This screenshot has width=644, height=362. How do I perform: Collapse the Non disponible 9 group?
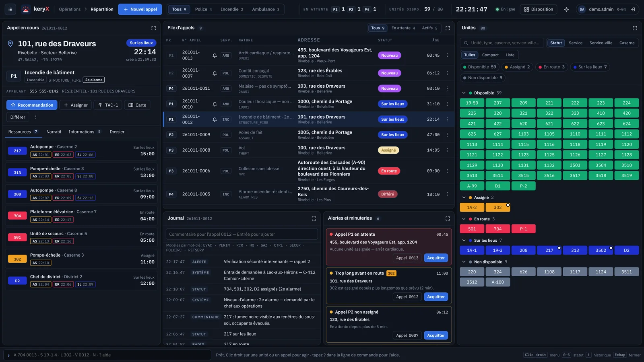pyautogui.click(x=464, y=262)
